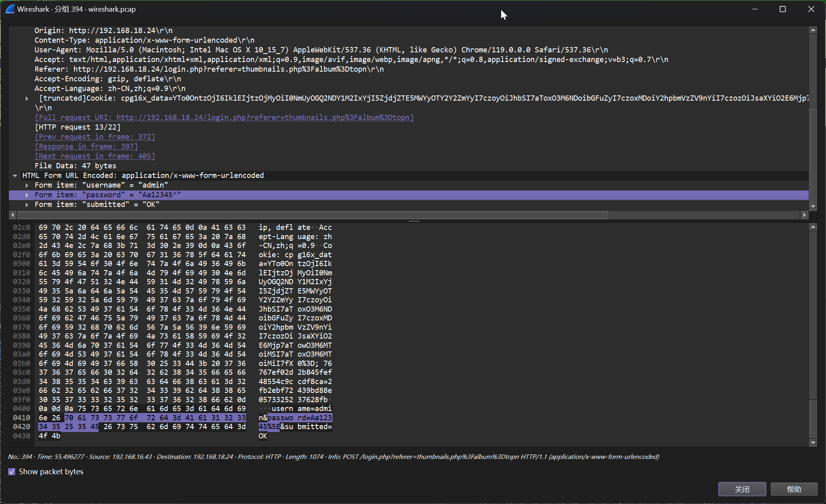
Task: Open the Full request URI link
Action: pyautogui.click(x=224, y=118)
